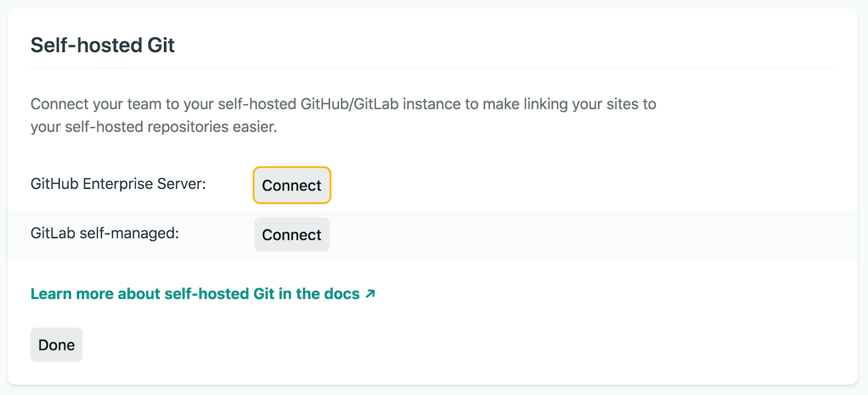Select the Self-hosted Git heading
Image resolution: width=868 pixels, height=395 pixels.
[103, 45]
